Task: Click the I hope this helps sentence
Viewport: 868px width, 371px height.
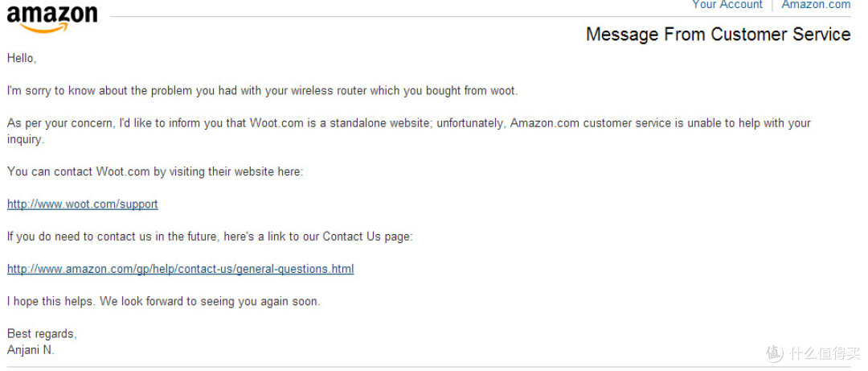Action: 164,302
